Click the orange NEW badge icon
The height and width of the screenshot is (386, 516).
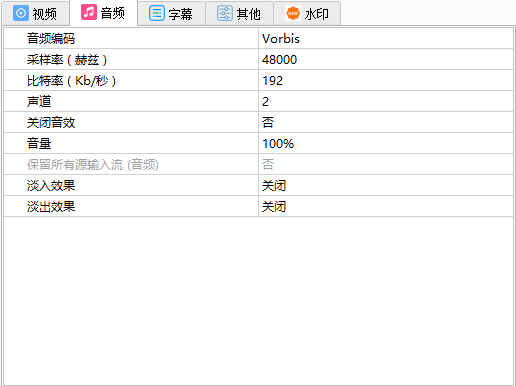click(x=293, y=13)
